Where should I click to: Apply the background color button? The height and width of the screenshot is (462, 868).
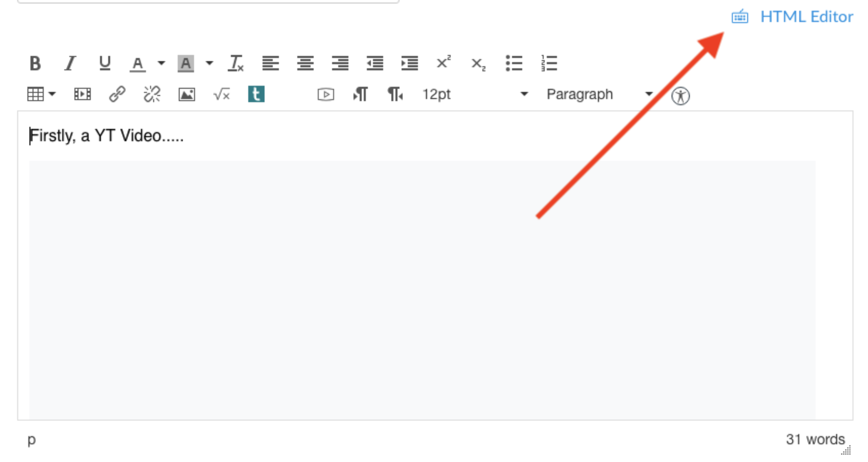pyautogui.click(x=186, y=64)
